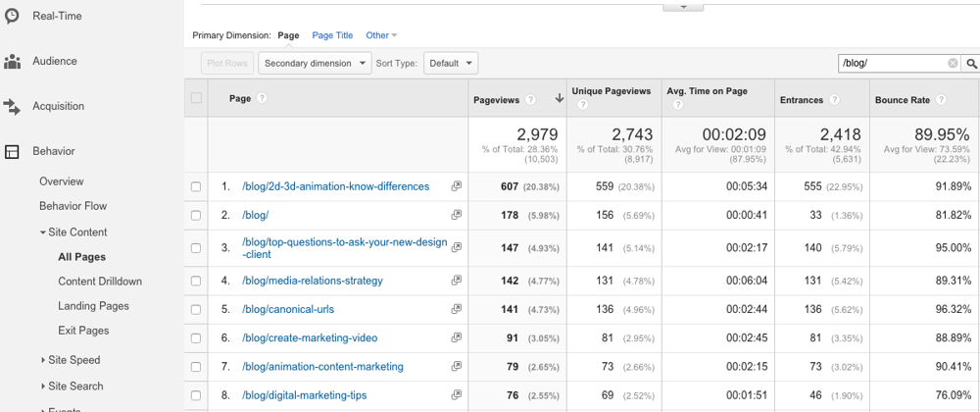
Task: Open digital-marketing-tips external link icon
Action: (457, 395)
